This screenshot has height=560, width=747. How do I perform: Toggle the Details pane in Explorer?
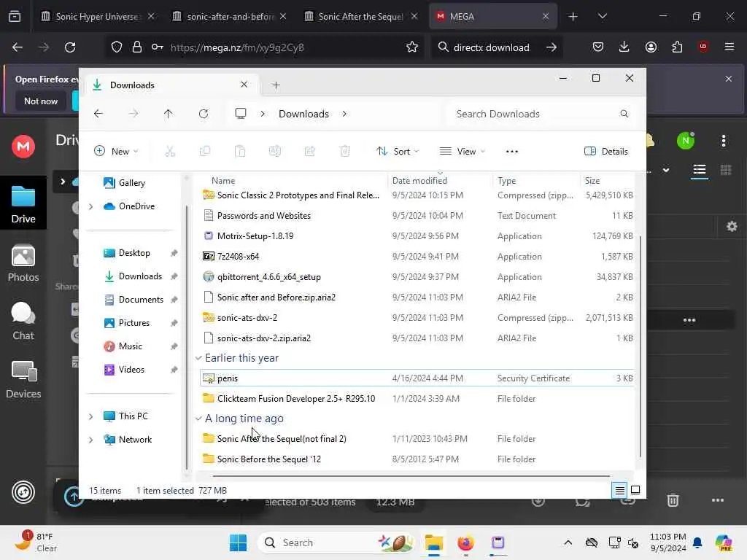click(x=606, y=152)
